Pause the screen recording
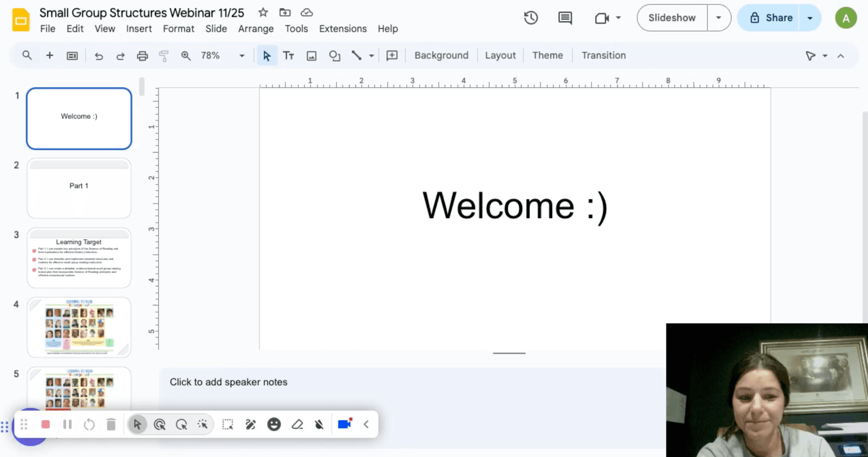 coord(68,424)
